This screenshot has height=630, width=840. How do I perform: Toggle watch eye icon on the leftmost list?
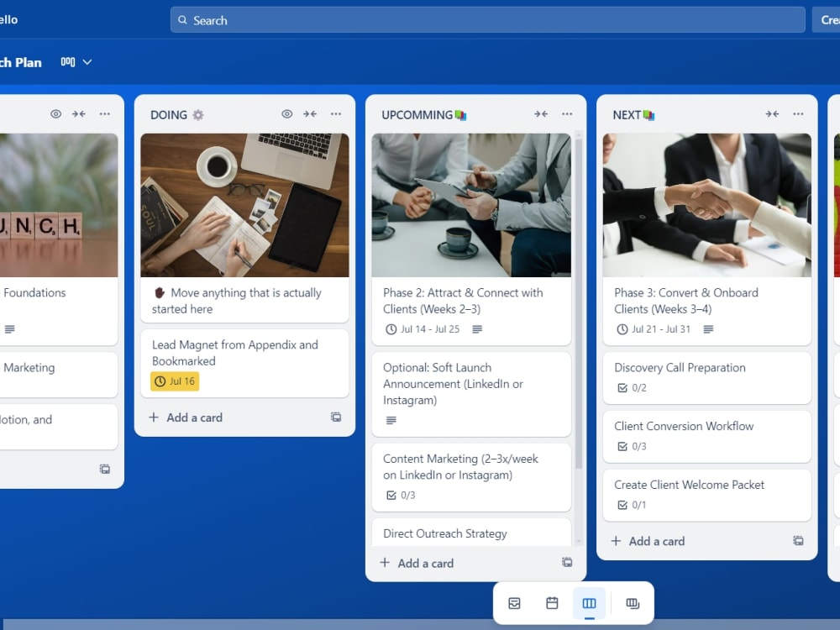point(55,113)
